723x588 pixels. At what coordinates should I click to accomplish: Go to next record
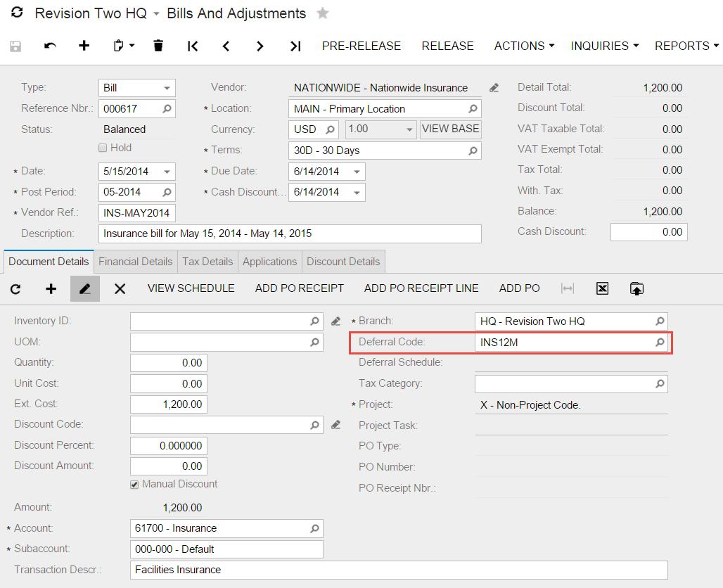pos(260,46)
